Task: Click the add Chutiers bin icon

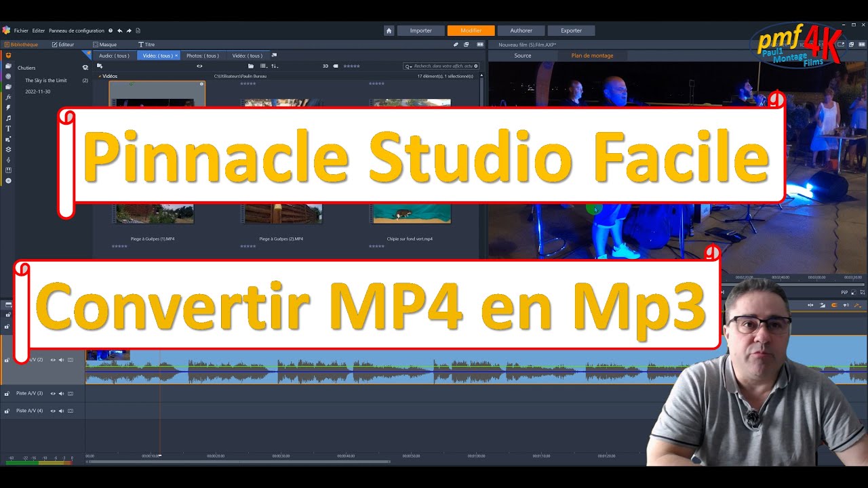Action: [x=85, y=68]
